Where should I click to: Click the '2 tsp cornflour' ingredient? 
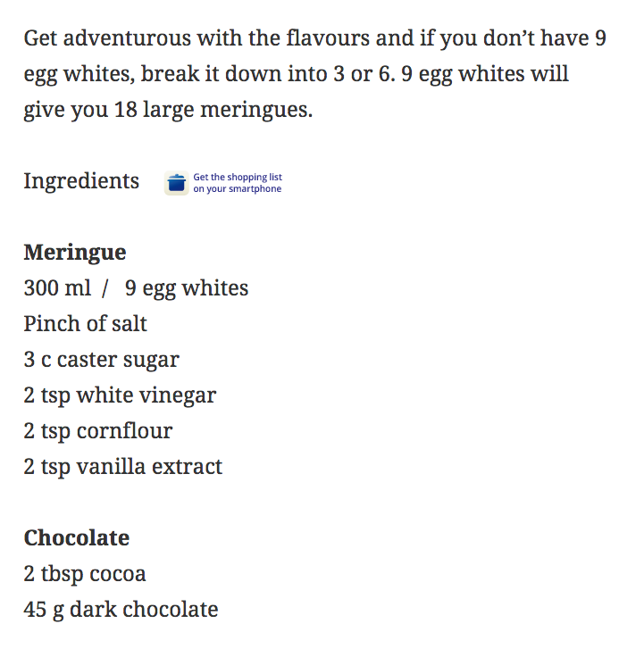[x=98, y=431]
